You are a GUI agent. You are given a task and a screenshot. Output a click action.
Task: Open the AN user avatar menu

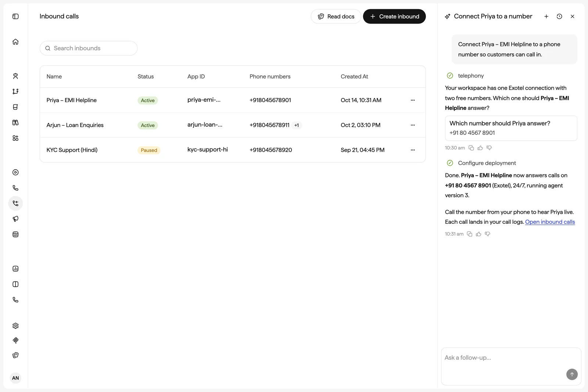15,378
